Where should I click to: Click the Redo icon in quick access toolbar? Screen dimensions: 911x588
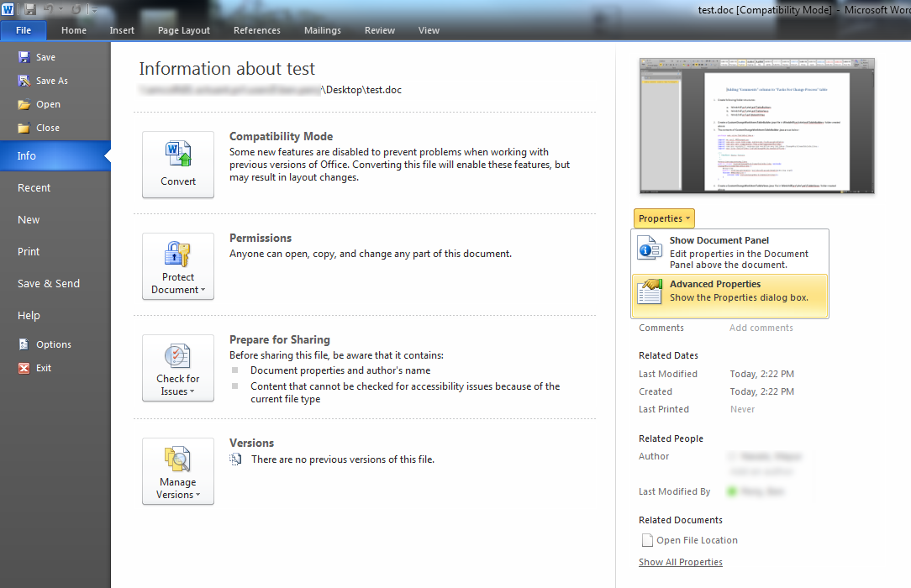[76, 9]
